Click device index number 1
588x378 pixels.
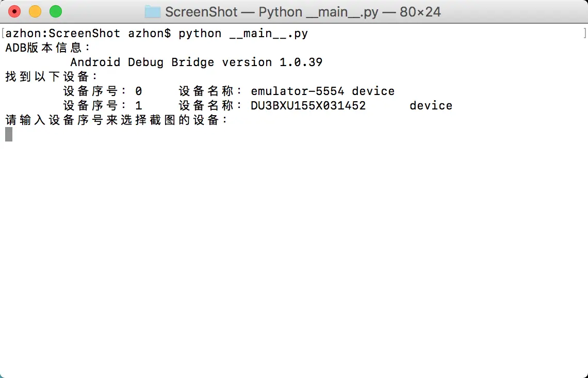point(139,106)
